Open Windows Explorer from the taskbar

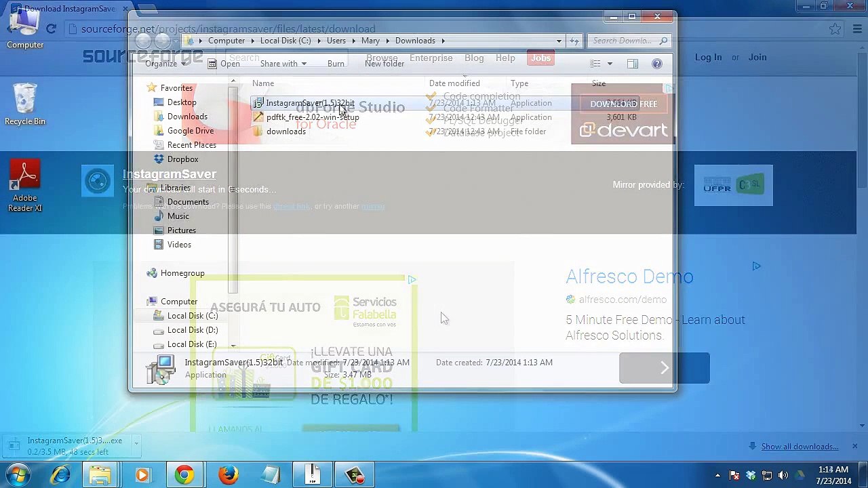click(x=100, y=475)
